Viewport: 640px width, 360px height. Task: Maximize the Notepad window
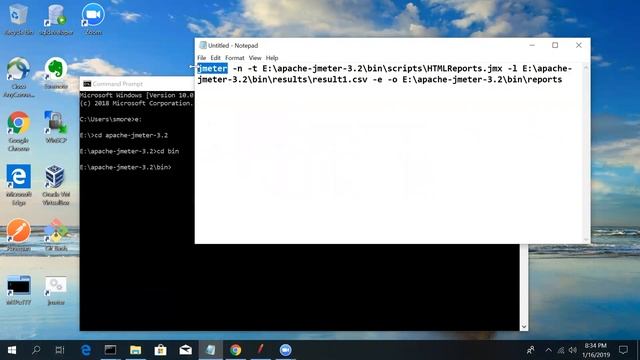(555, 45)
